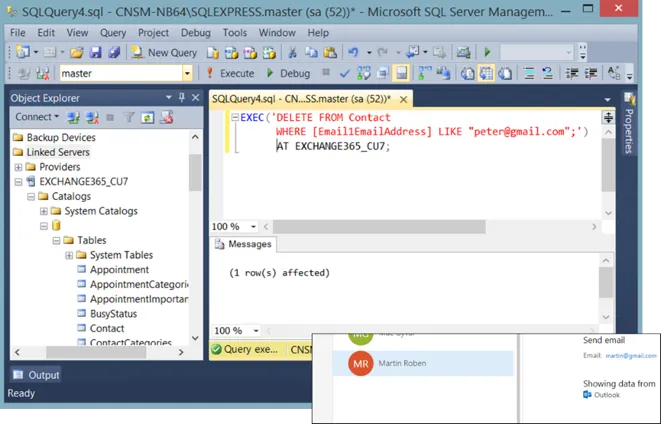
Task: Click the Undo arrow icon
Action: [x=353, y=52]
